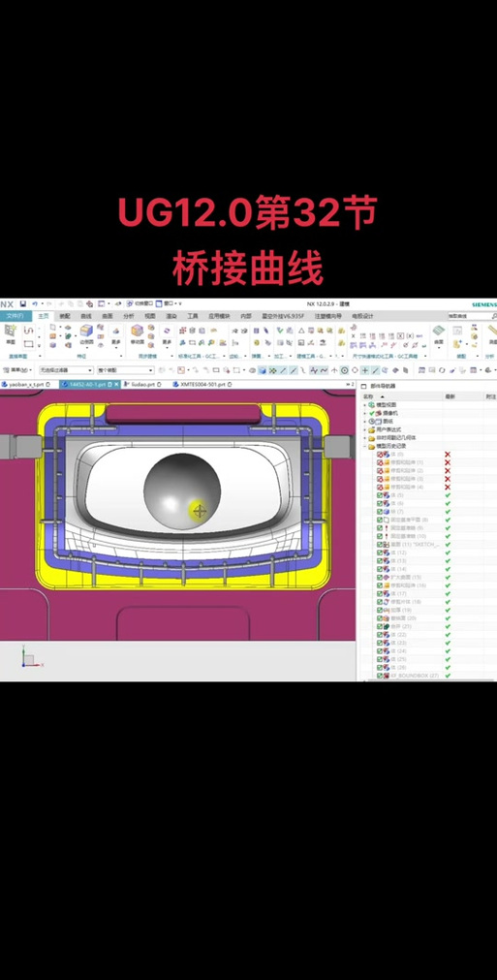Click the 部件导航器 part navigator title

click(x=384, y=386)
